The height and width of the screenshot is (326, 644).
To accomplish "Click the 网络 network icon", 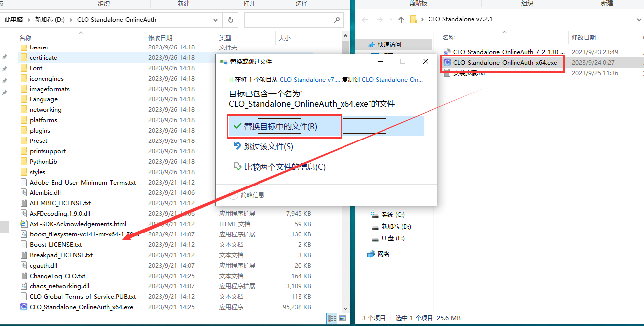I will point(371,254).
